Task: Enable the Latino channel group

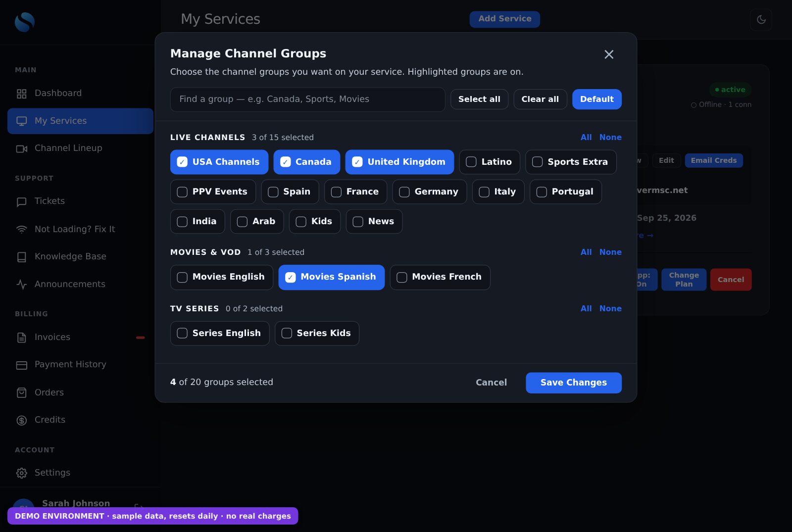Action: (x=490, y=162)
